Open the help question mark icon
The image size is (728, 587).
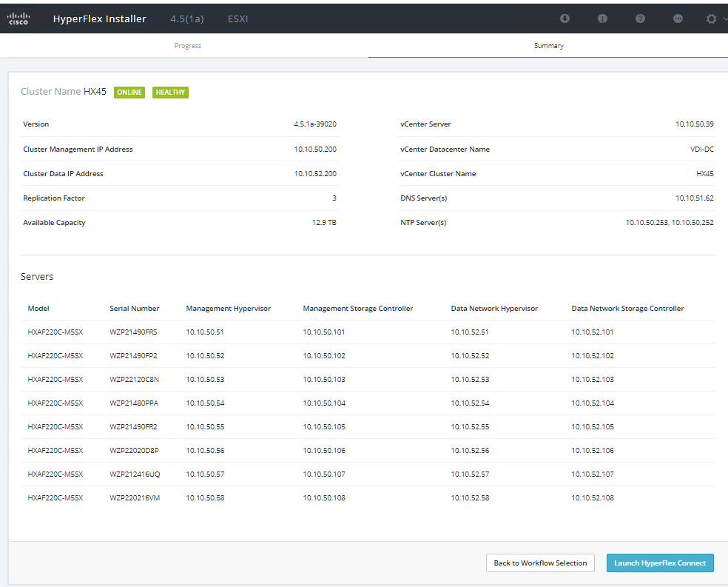pos(640,19)
